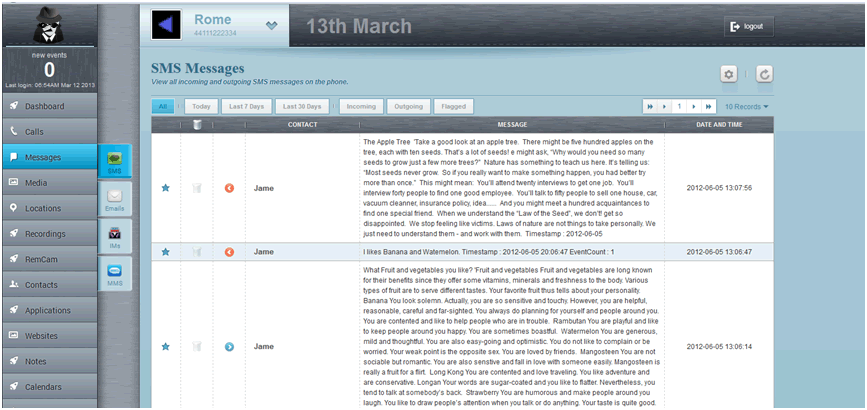867x410 pixels.
Task: Click the trash icon in table header
Action: 197,125
